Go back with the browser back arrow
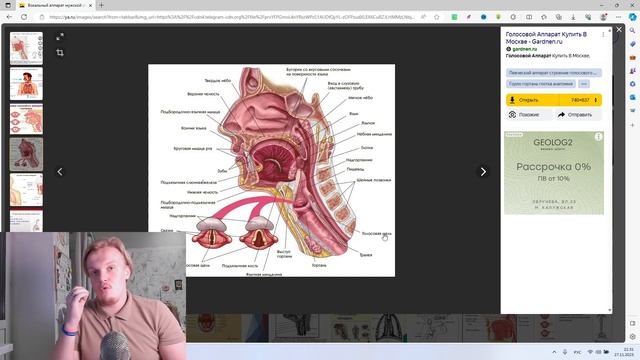The height and width of the screenshot is (360, 640). click(9, 17)
